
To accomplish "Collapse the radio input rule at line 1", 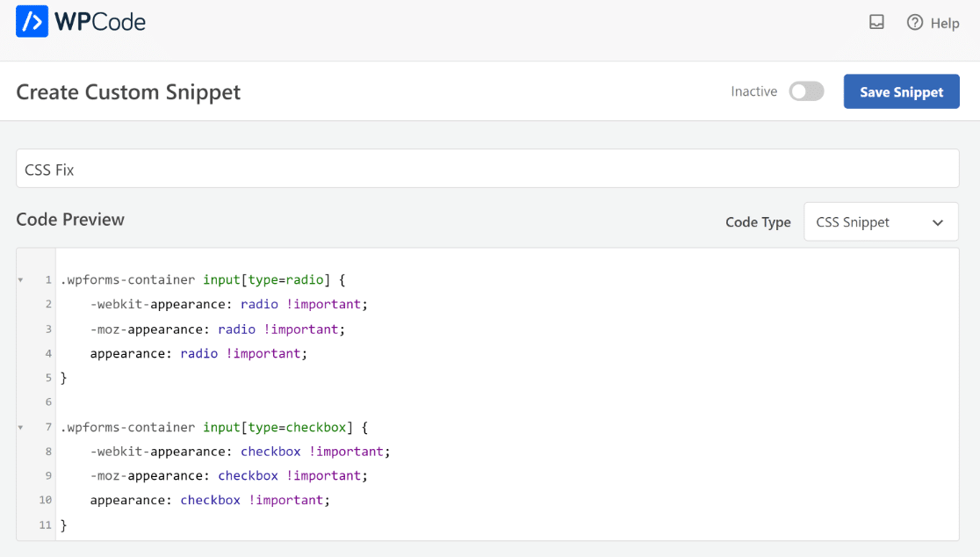I will [x=21, y=279].
